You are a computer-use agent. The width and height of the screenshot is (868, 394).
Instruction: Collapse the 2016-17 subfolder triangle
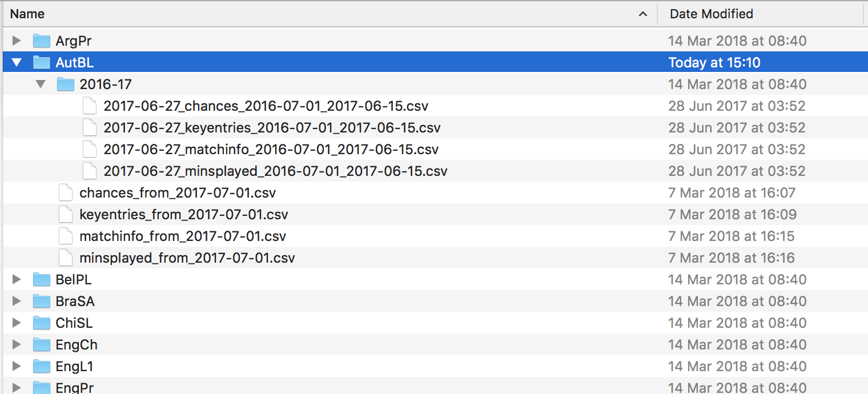(x=41, y=84)
